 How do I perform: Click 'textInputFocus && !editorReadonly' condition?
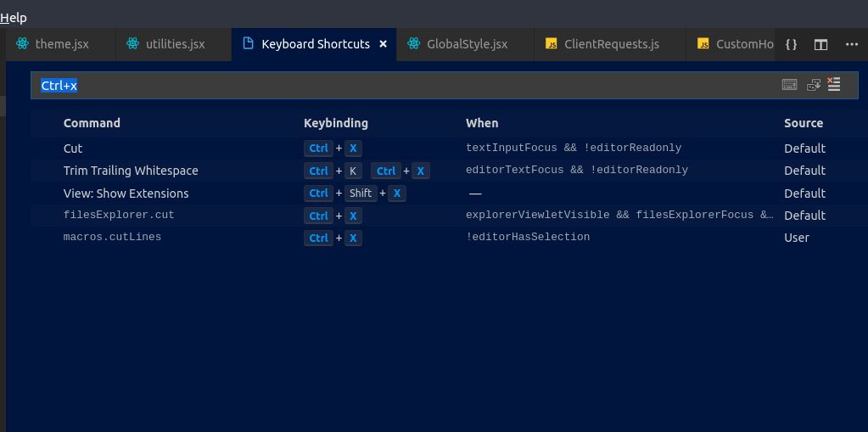[574, 148]
